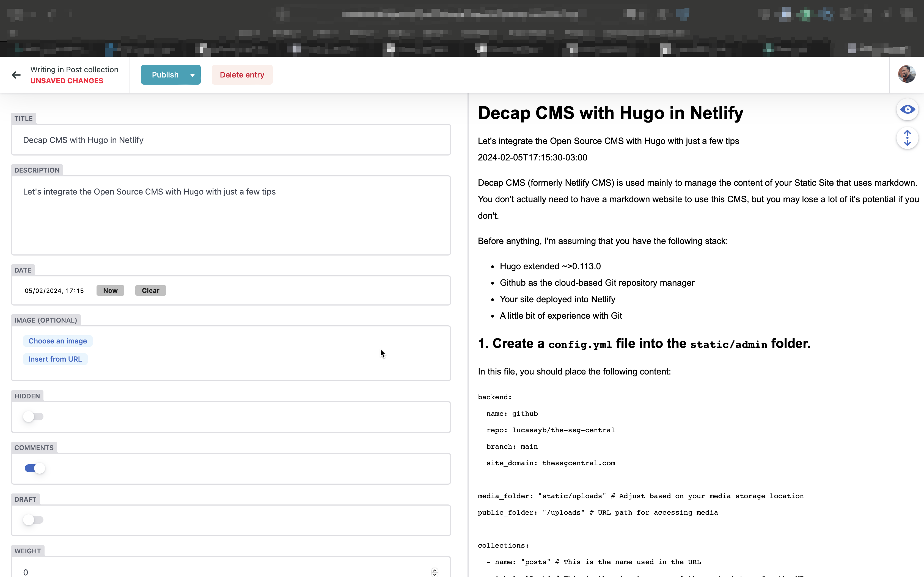
Task: Turn off the Comments toggle
Action: 35,468
